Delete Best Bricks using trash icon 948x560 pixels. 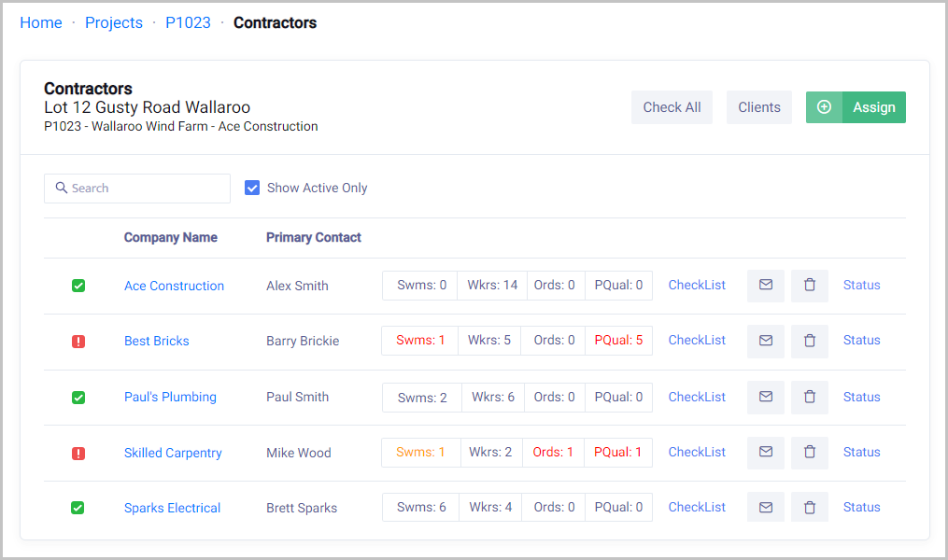(x=810, y=341)
